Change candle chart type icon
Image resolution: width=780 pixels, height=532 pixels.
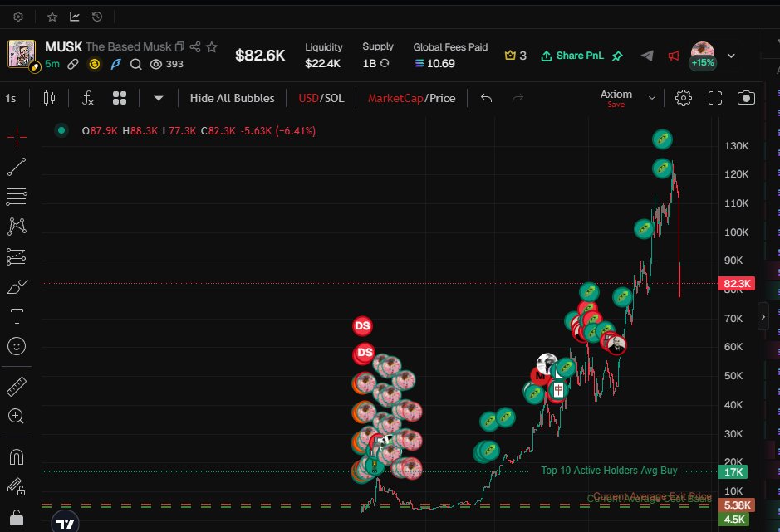(49, 98)
